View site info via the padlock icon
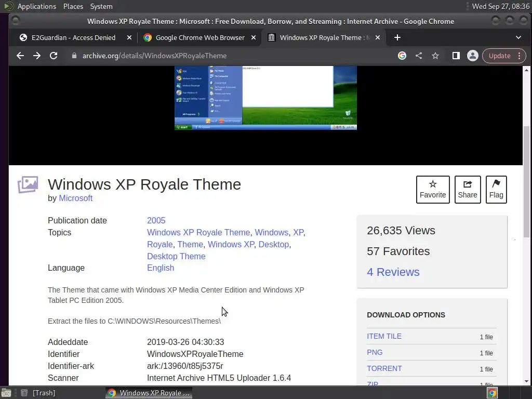Viewport: 532px width, 399px height. click(74, 56)
